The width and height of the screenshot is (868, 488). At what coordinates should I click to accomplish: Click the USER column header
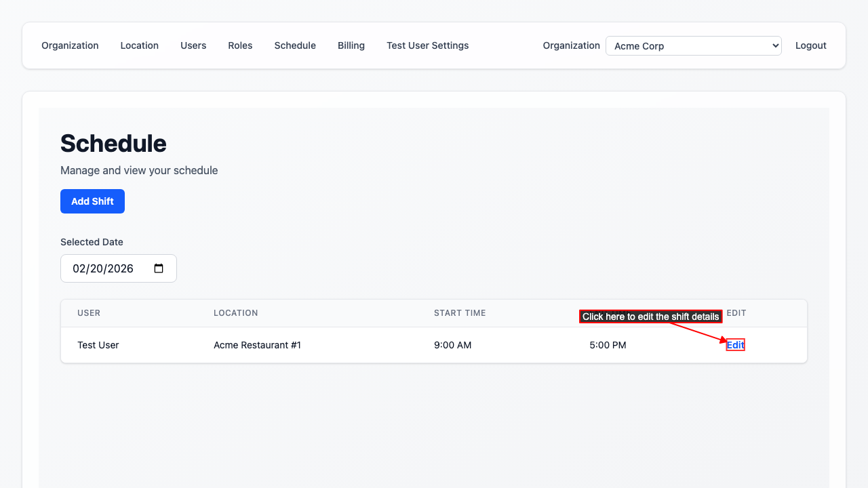pos(89,312)
